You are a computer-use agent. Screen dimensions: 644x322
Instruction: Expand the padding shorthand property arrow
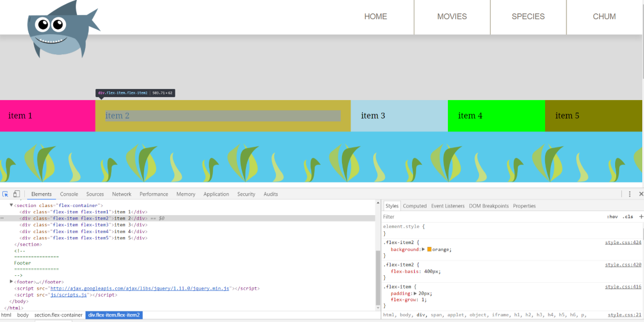[x=415, y=294]
